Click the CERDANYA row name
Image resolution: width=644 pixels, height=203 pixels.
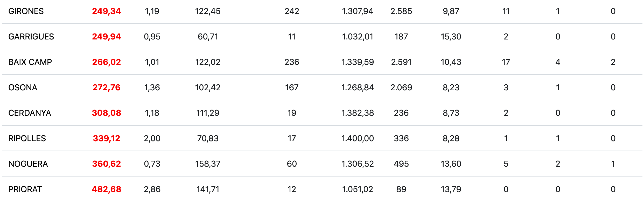[x=30, y=113]
